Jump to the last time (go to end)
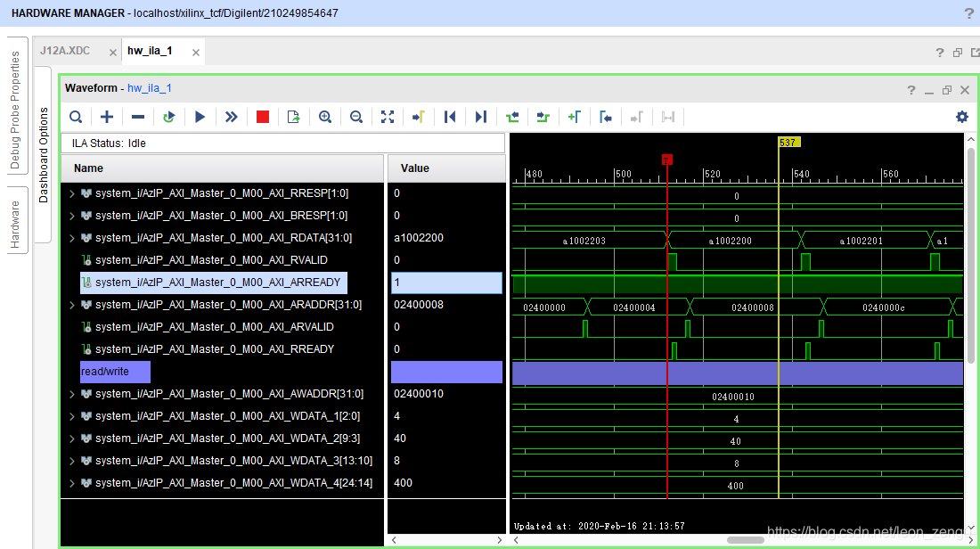This screenshot has width=980, height=549. (480, 117)
